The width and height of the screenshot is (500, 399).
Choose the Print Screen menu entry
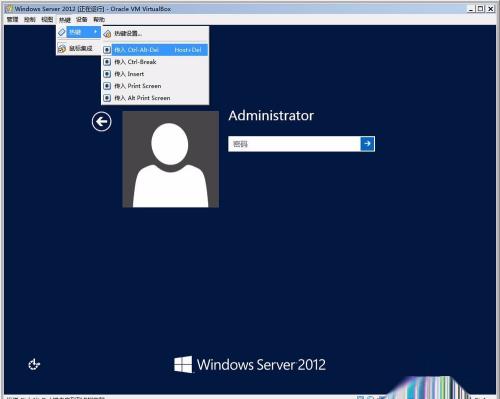(155, 86)
